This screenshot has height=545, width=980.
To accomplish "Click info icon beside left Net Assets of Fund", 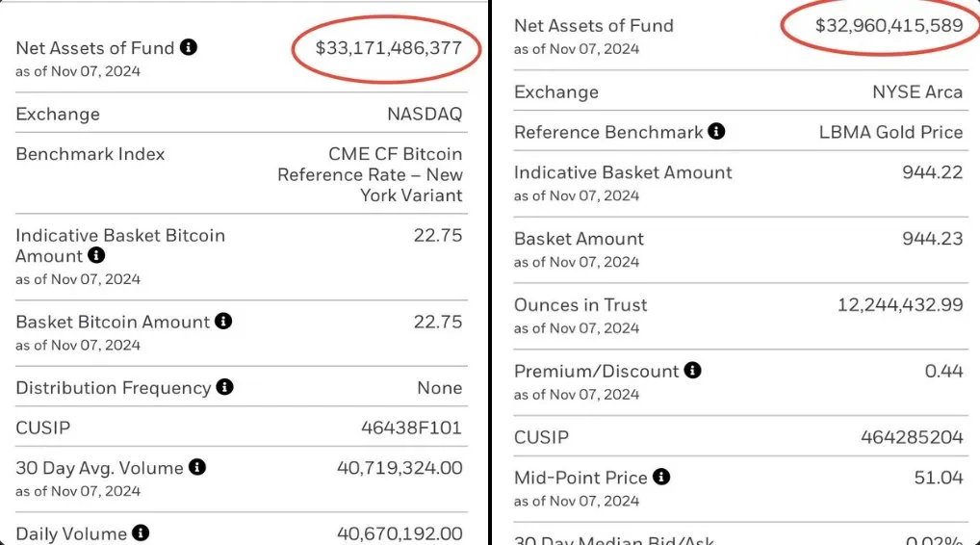I will pyautogui.click(x=189, y=47).
